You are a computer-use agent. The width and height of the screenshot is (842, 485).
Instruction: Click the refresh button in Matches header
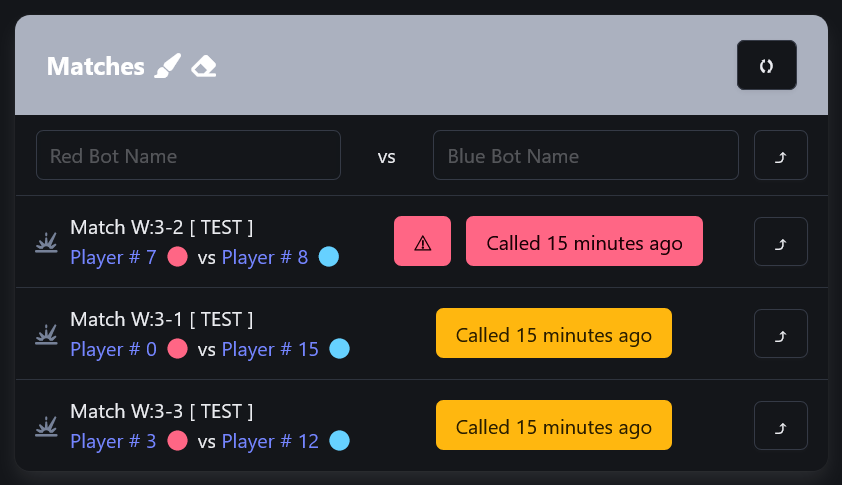(x=766, y=66)
